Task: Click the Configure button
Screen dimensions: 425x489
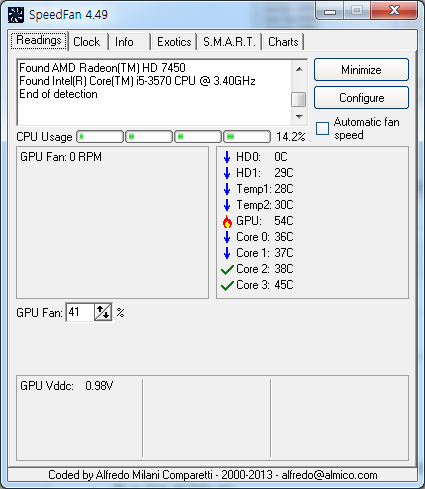Action: (x=361, y=98)
